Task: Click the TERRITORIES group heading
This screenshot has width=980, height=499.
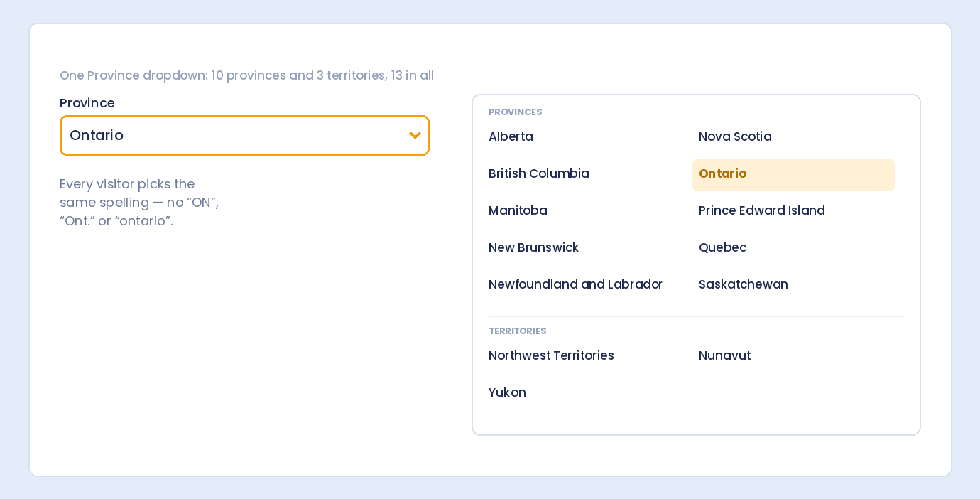Action: [x=517, y=331]
